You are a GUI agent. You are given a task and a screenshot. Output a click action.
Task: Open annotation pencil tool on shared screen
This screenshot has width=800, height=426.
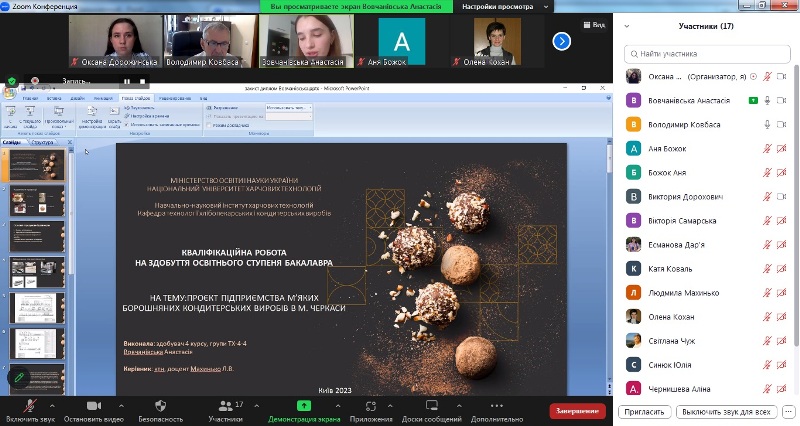[19, 378]
